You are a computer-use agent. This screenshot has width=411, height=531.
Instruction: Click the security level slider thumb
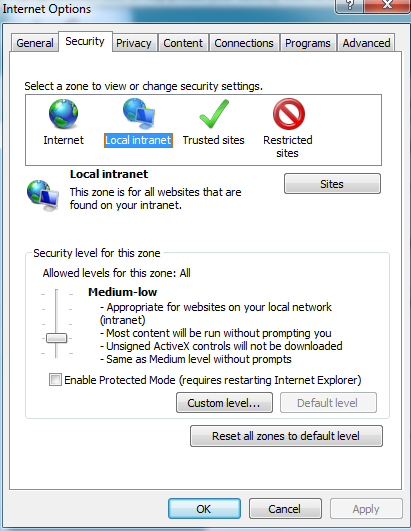pos(57,338)
